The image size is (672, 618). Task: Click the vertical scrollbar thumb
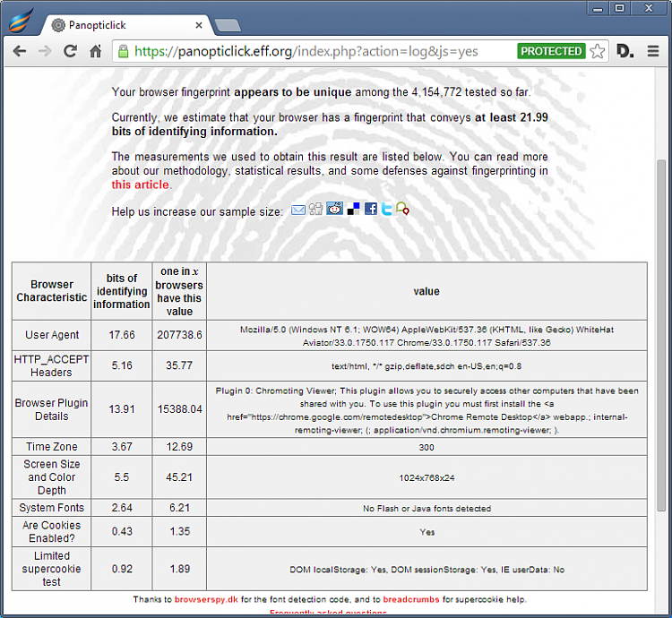(662, 335)
